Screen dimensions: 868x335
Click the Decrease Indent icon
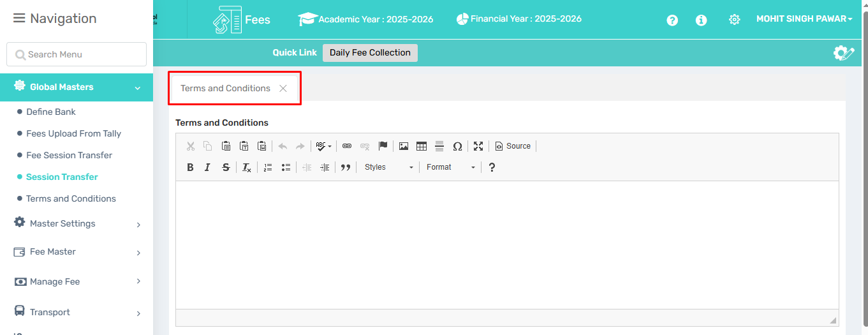pyautogui.click(x=307, y=167)
